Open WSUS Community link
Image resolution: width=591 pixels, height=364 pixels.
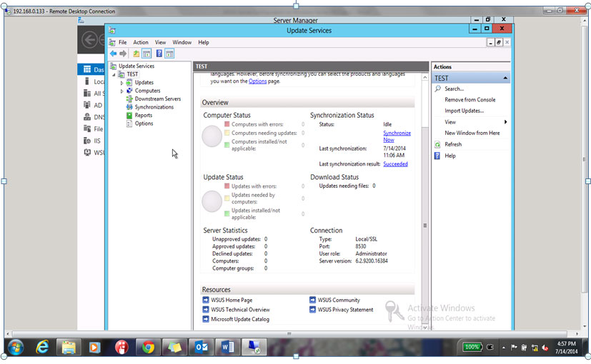(x=339, y=300)
